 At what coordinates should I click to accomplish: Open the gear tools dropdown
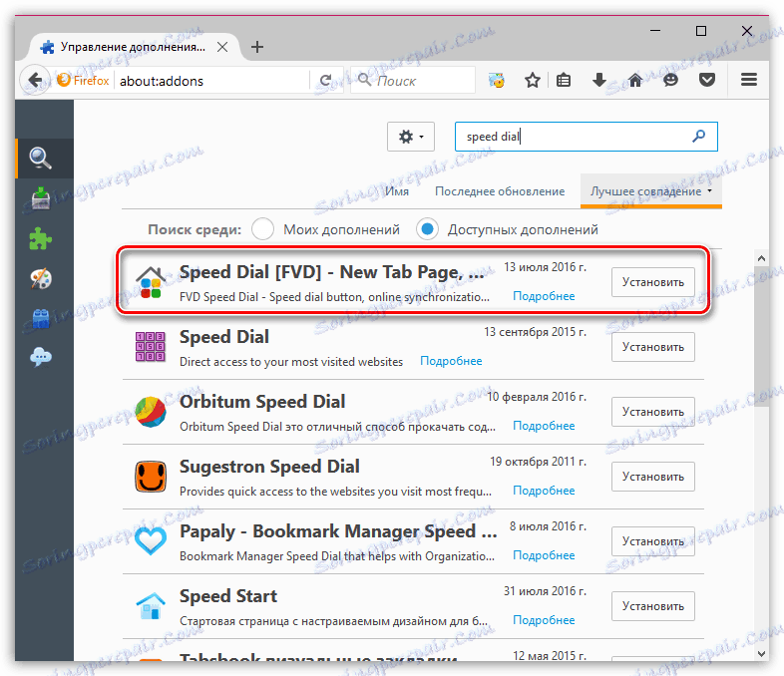(x=411, y=137)
